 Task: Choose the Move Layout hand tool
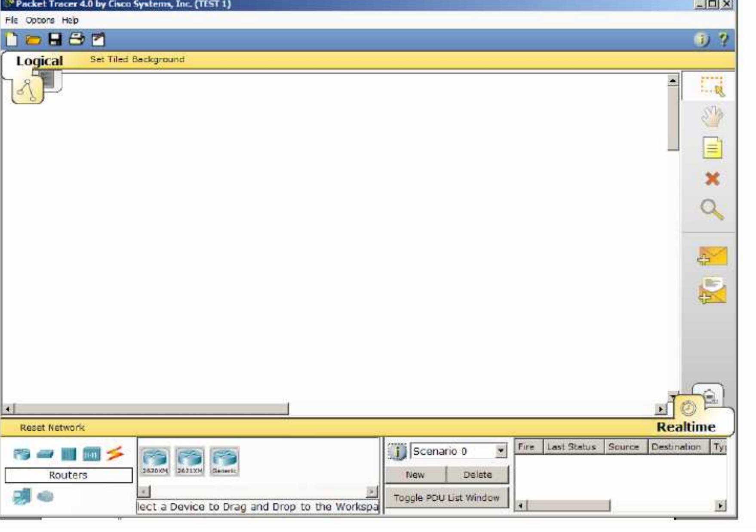[712, 117]
